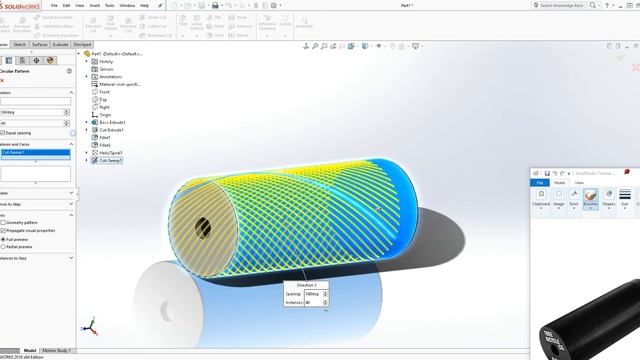640x360 pixels.
Task: Open the View Settings monitor icon
Action: (x=416, y=46)
